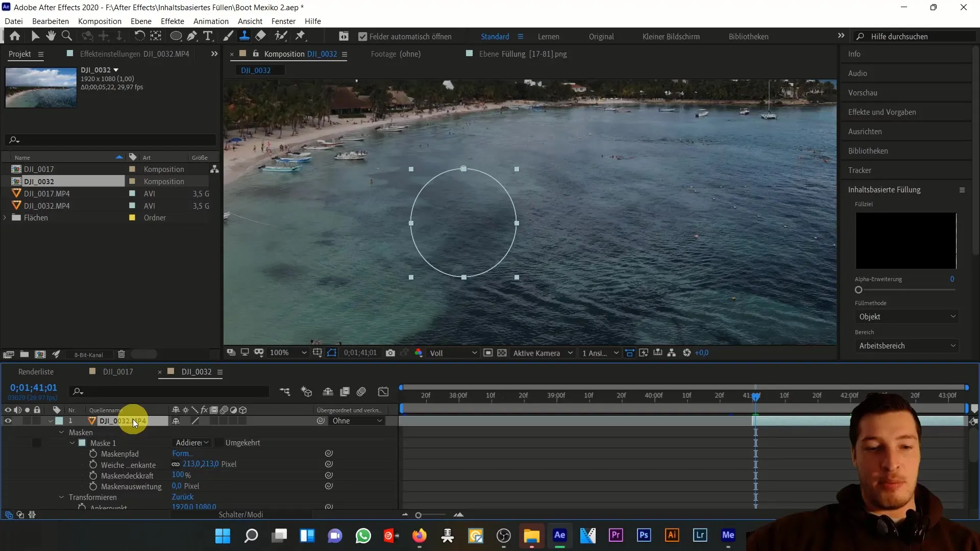Image resolution: width=980 pixels, height=551 pixels.
Task: Create new composition icon in Projekt panel
Action: 40,355
